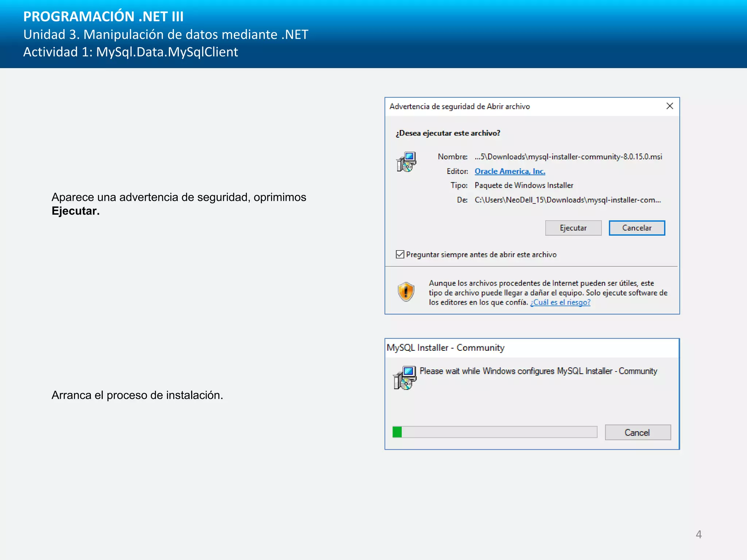Click the security shield warning icon
The height and width of the screenshot is (560, 747).
pyautogui.click(x=406, y=292)
